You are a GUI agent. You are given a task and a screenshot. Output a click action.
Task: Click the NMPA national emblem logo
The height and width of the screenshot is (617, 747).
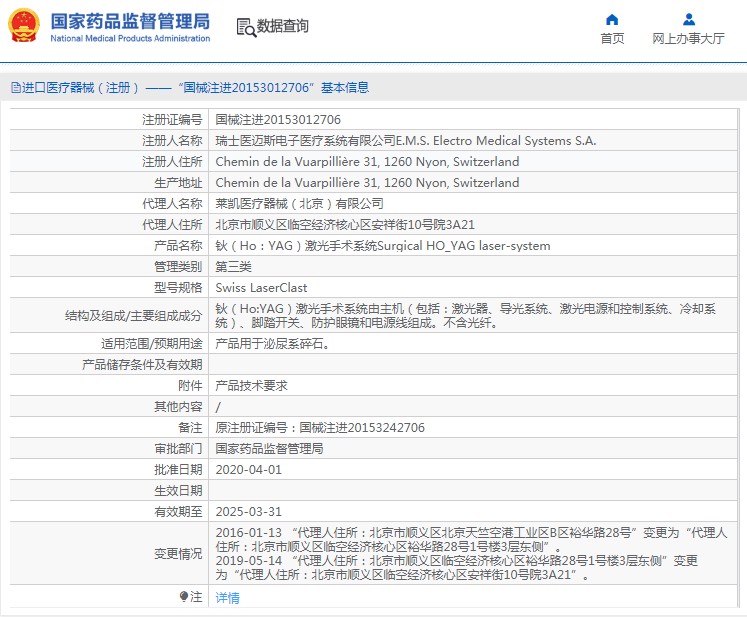[25, 26]
